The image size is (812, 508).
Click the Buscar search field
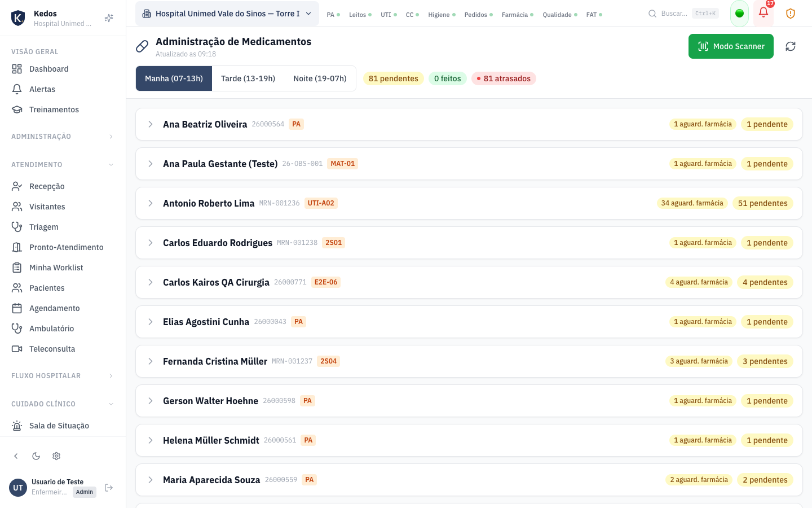[683, 14]
